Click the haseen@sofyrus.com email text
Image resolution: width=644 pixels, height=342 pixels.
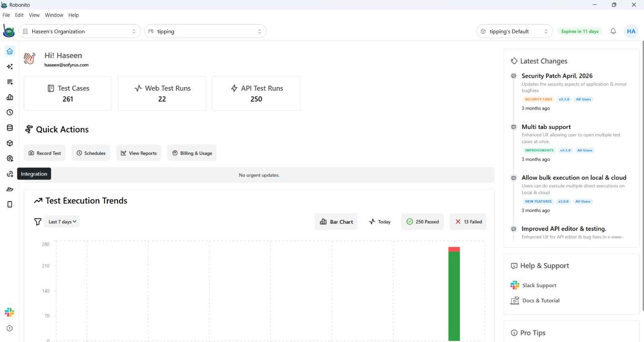[x=66, y=65]
